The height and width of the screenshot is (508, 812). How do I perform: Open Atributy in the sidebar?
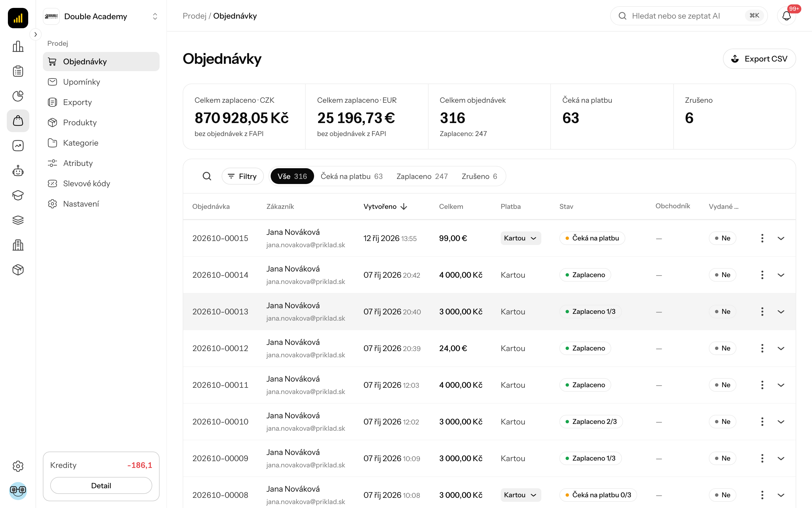pos(101,163)
